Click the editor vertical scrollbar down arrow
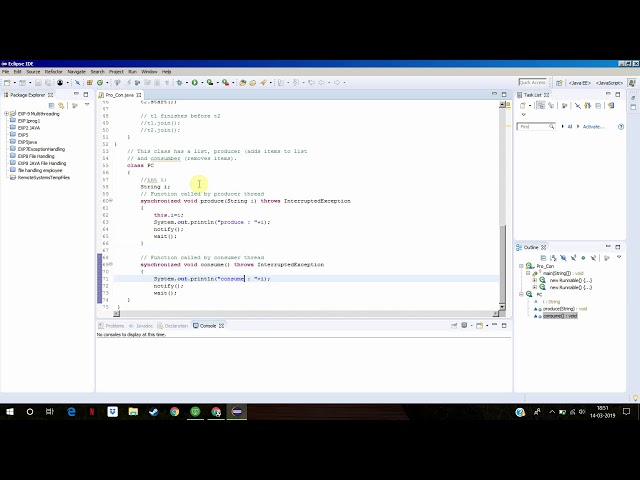The height and width of the screenshot is (480, 640). (x=502, y=307)
